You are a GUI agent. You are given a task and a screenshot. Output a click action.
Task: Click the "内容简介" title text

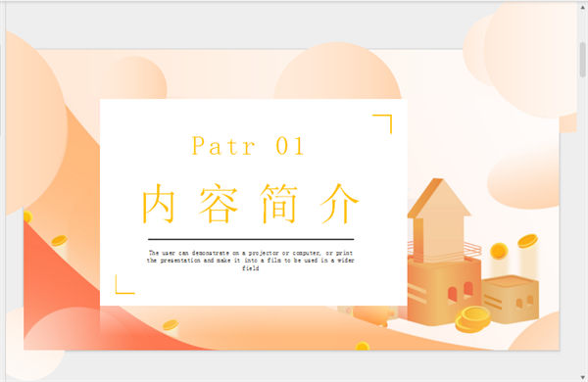tap(251, 204)
